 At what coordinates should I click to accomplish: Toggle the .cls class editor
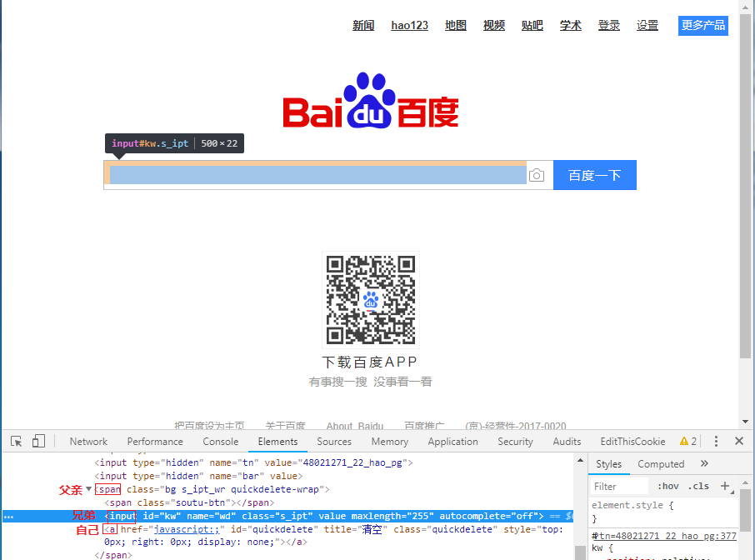698,486
